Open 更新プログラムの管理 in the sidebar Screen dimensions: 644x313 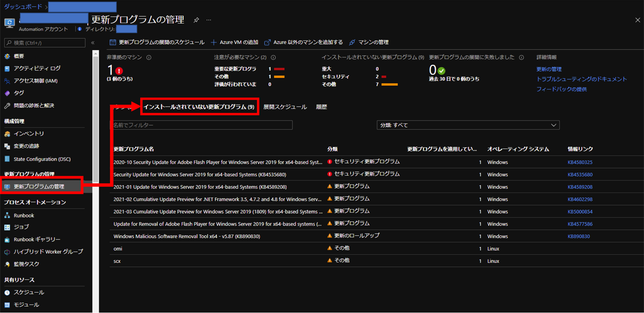coord(41,187)
